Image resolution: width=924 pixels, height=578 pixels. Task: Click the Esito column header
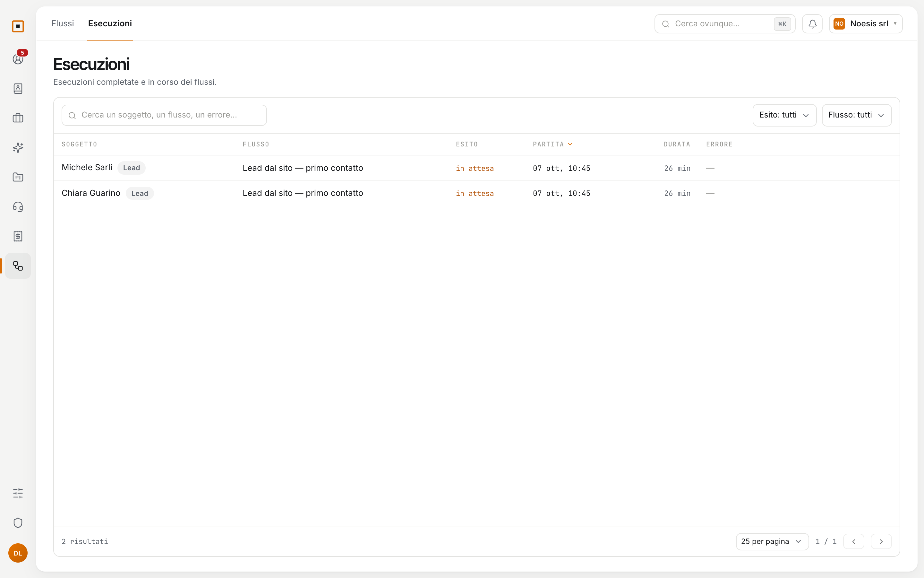(466, 144)
